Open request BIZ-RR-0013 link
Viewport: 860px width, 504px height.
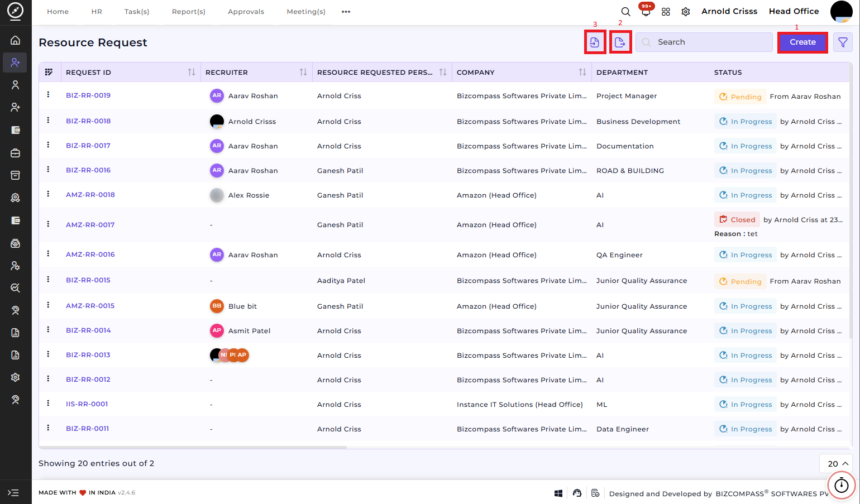(88, 355)
